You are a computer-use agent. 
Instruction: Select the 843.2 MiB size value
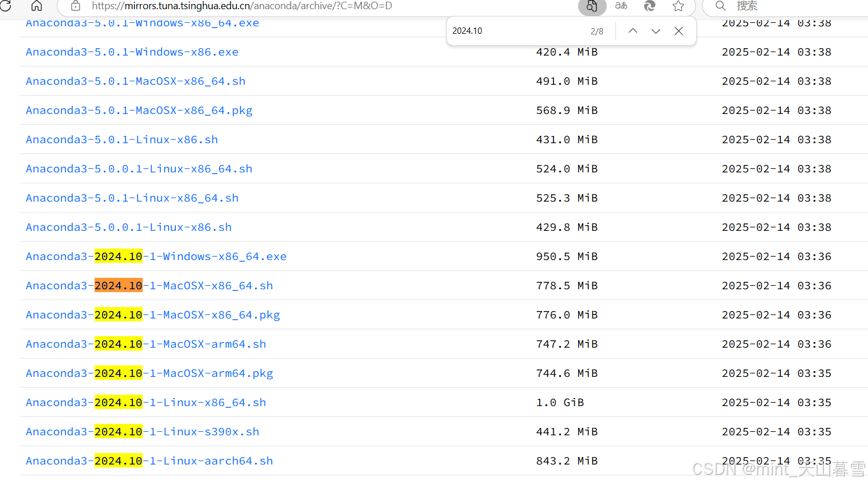coord(567,461)
